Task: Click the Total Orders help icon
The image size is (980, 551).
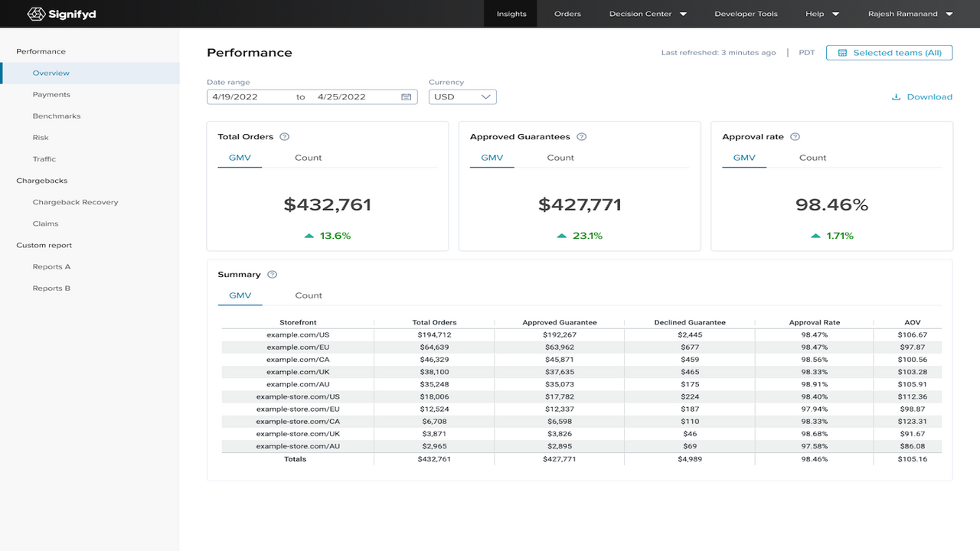Action: (285, 137)
